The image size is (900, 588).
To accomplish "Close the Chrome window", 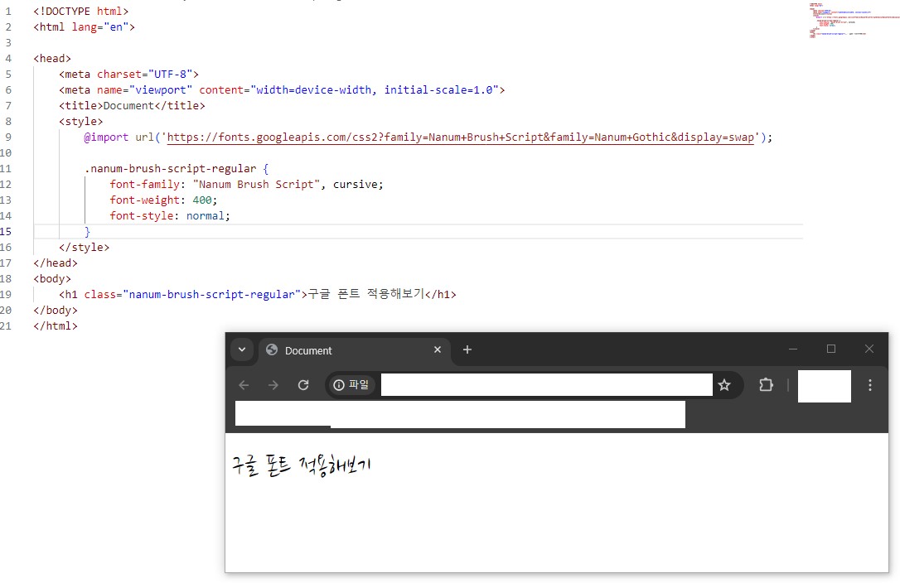I will tap(869, 349).
